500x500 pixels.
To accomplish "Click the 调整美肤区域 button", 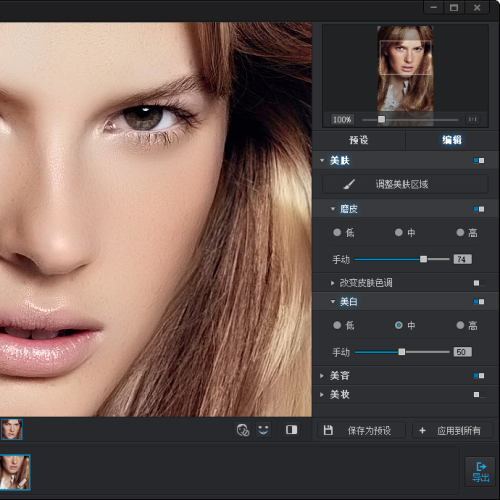I will (x=405, y=184).
